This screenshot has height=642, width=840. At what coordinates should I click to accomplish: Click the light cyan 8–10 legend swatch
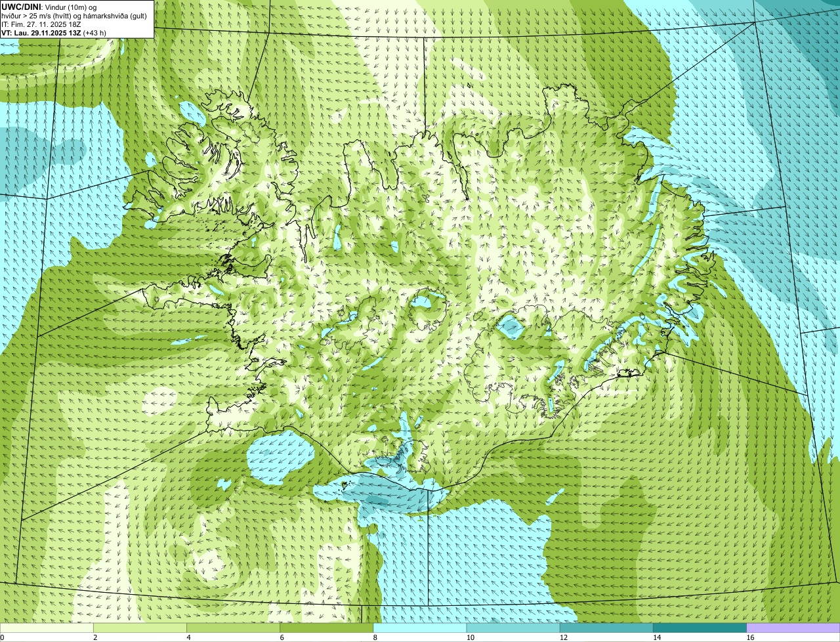[420, 628]
